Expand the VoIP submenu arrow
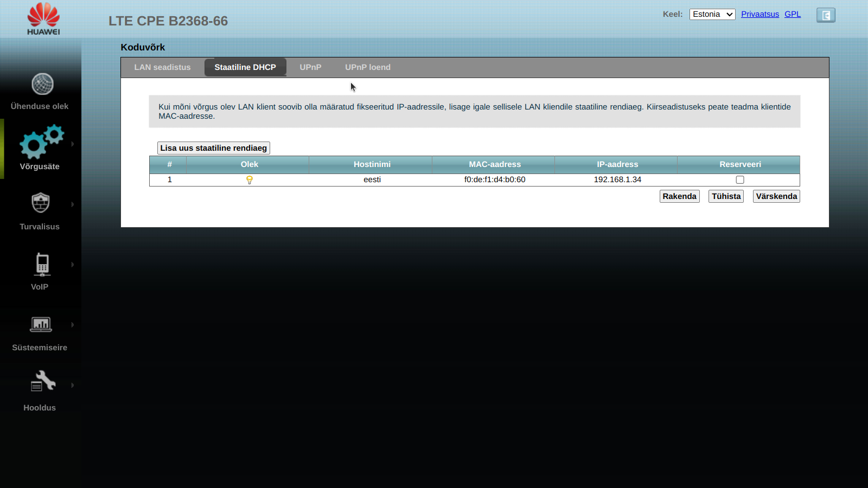This screenshot has height=488, width=868. coord(72,265)
